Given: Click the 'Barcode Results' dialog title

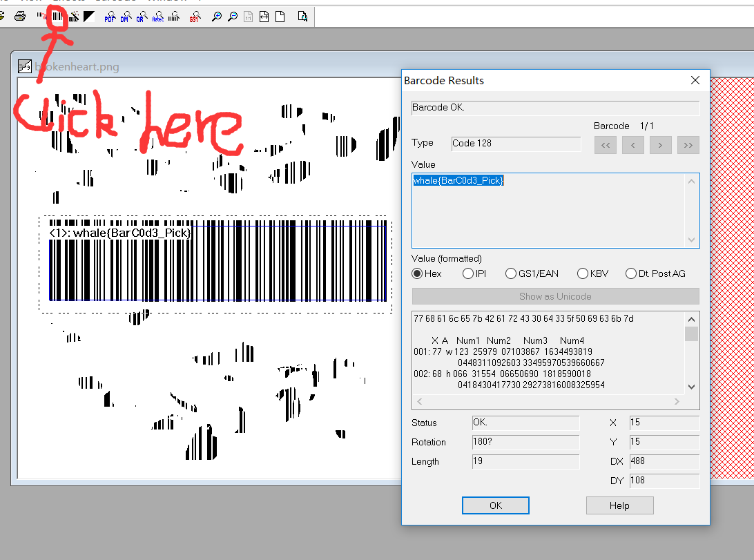Looking at the screenshot, I should point(444,81).
